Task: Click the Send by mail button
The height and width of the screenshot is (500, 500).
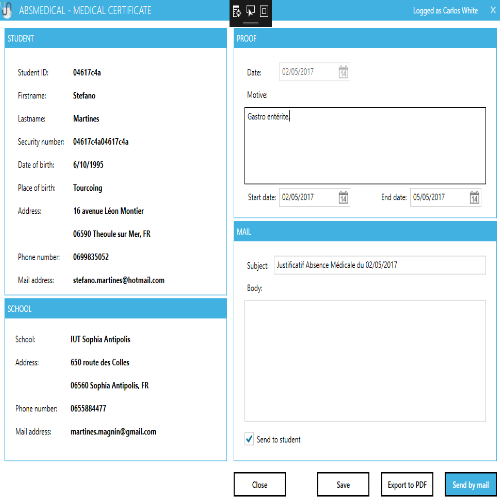Action: pos(471,484)
